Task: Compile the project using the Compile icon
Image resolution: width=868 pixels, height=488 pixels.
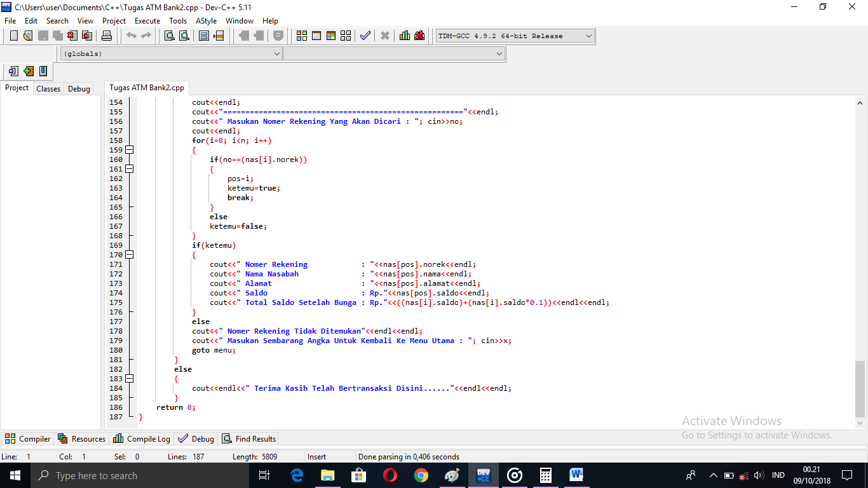Action: click(x=301, y=36)
